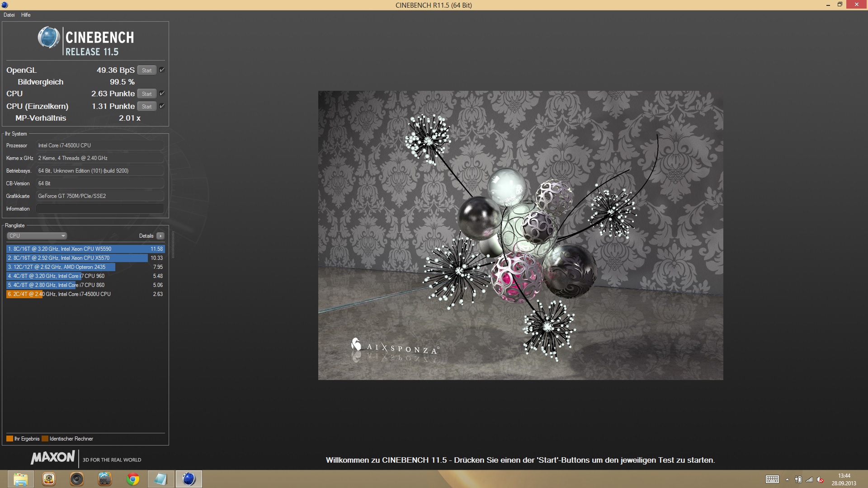Open the Hilfe menu
868x488 pixels.
coord(26,15)
